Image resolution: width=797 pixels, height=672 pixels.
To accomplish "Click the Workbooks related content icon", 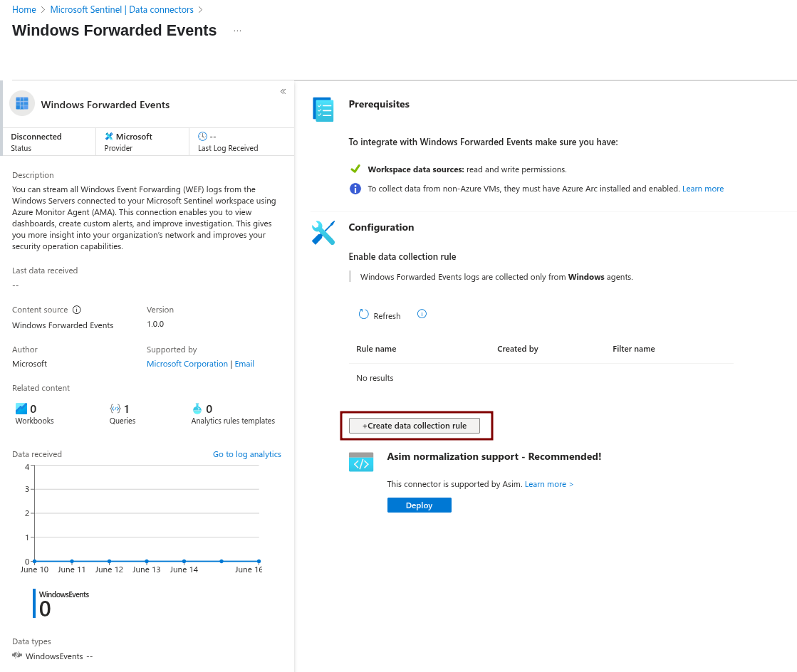I will [x=21, y=409].
